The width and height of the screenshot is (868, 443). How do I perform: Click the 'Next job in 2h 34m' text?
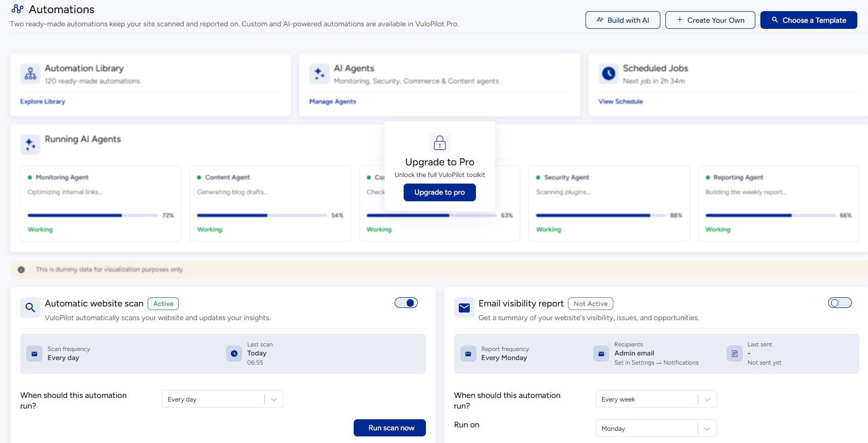click(x=654, y=81)
